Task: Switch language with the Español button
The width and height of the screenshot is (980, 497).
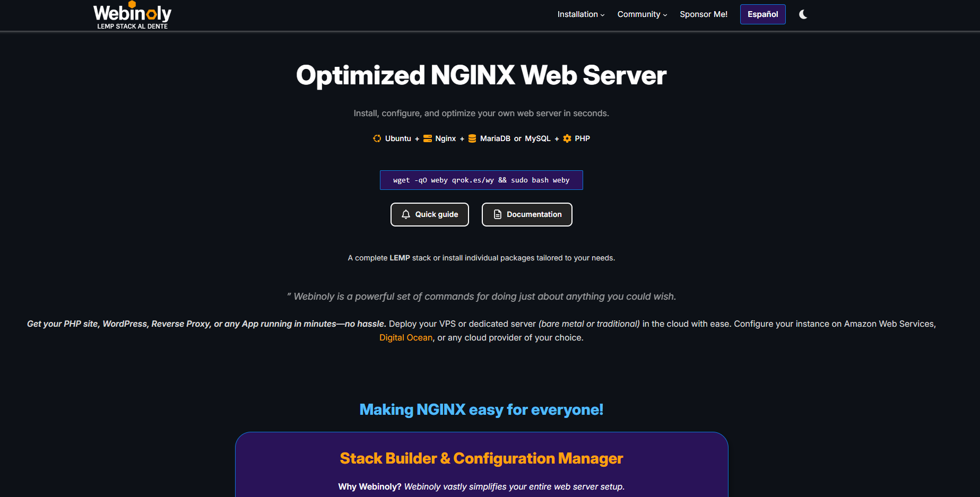Action: pyautogui.click(x=762, y=14)
